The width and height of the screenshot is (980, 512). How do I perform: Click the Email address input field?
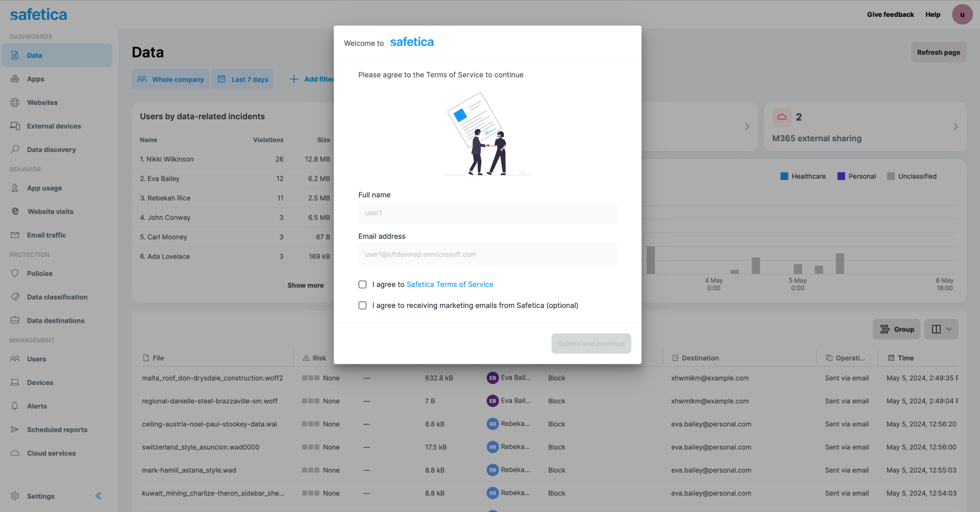(x=487, y=254)
